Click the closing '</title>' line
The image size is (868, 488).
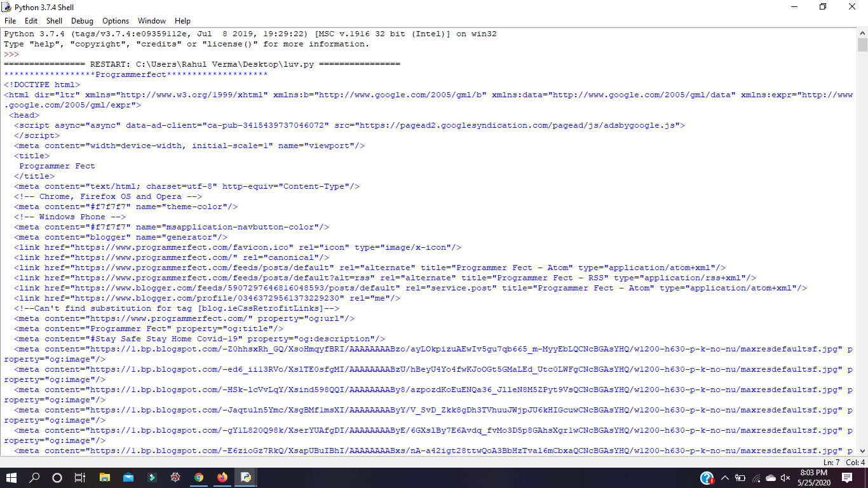coord(34,176)
